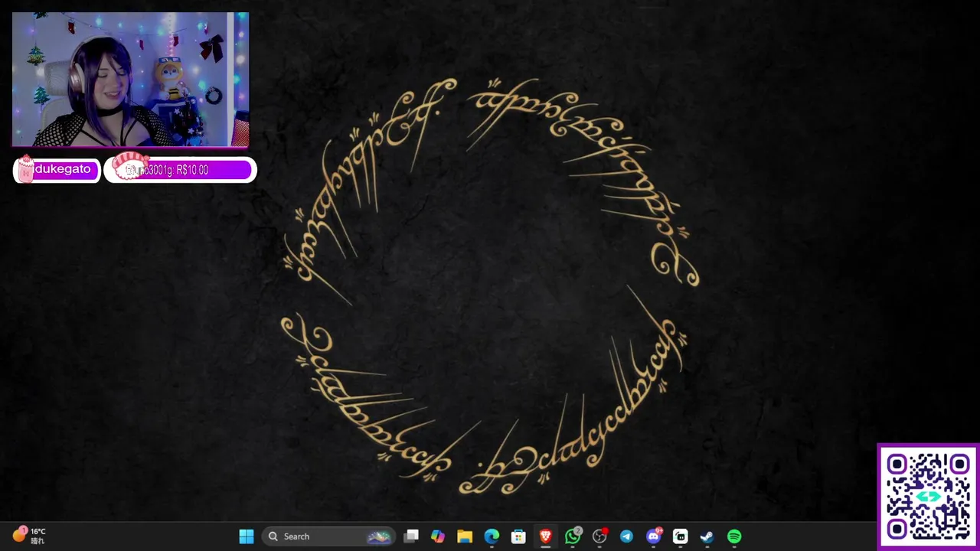The height and width of the screenshot is (551, 980).
Task: Open the Windows Start menu
Action: [247, 536]
